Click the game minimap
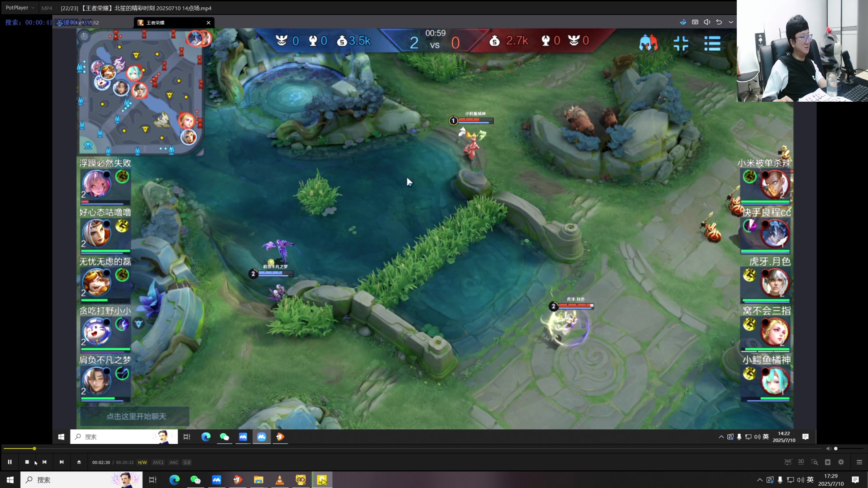The width and height of the screenshot is (868, 488). [140, 91]
